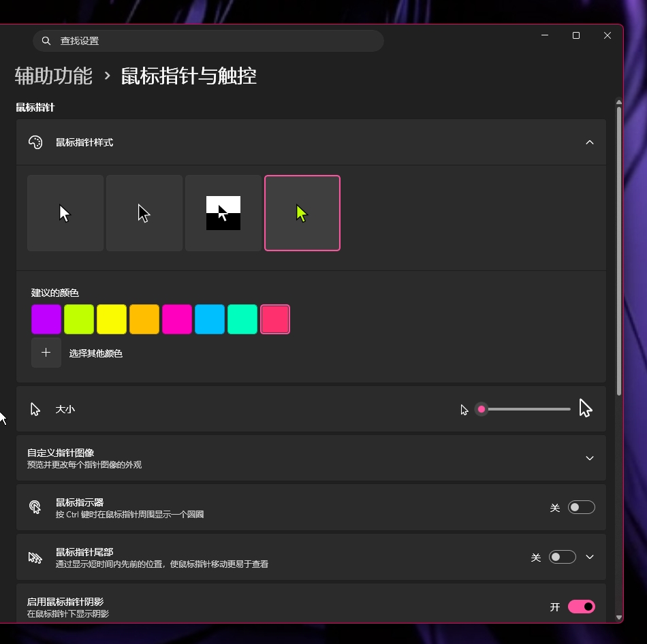Click the scrollbar down arrow
Viewport: 647px width, 644px height.
619,617
